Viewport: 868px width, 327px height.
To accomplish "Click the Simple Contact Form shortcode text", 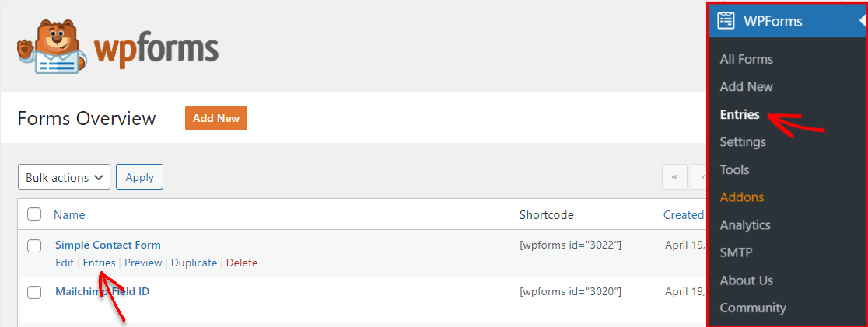I will tap(570, 245).
